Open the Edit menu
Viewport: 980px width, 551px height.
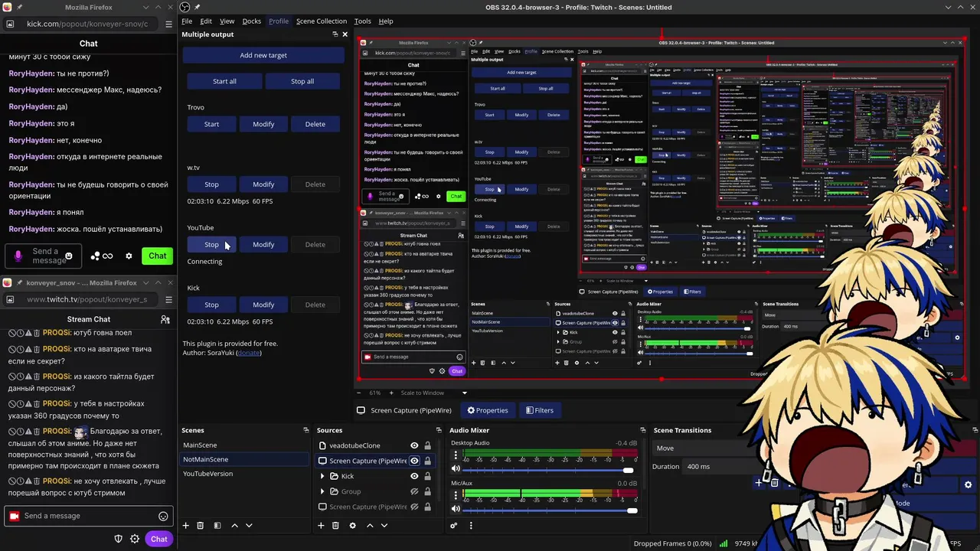pyautogui.click(x=206, y=21)
